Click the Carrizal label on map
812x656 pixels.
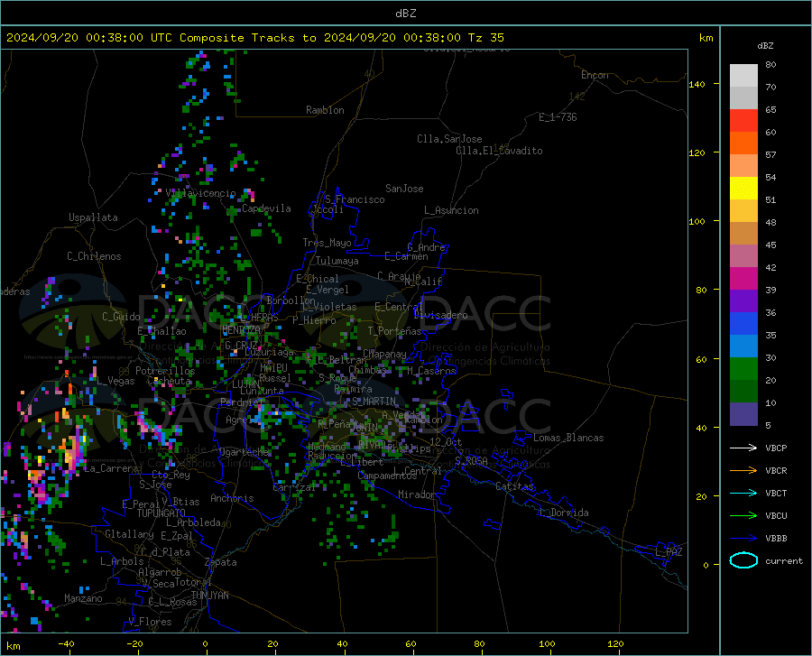click(294, 487)
